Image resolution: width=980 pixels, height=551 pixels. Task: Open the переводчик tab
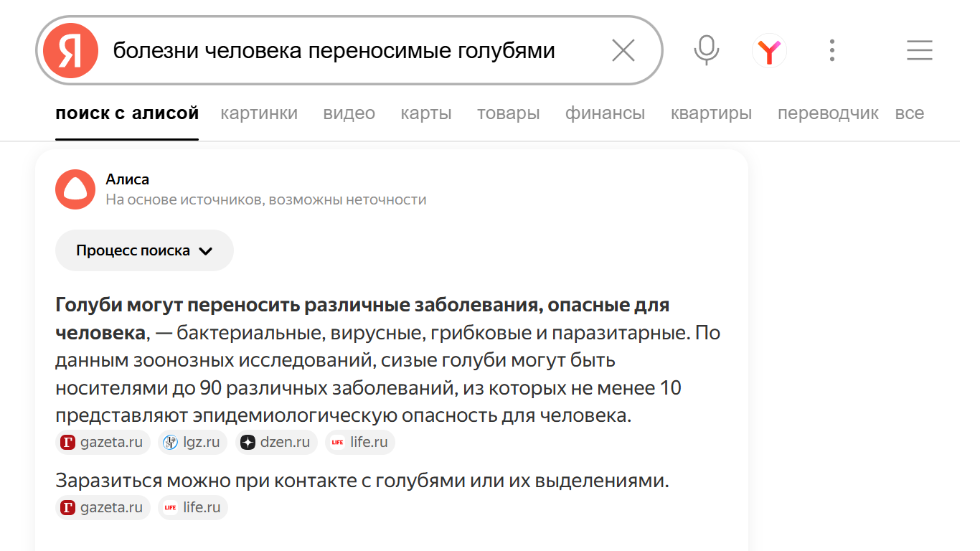tap(828, 113)
